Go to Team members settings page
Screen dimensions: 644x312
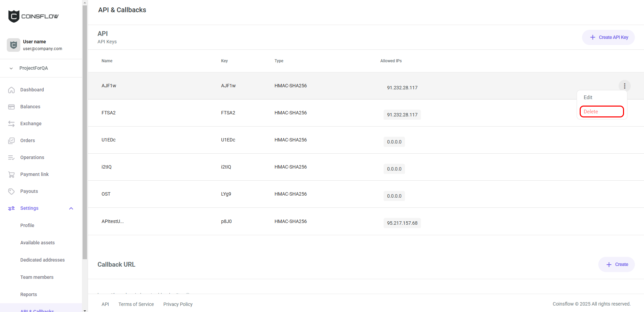(x=37, y=277)
